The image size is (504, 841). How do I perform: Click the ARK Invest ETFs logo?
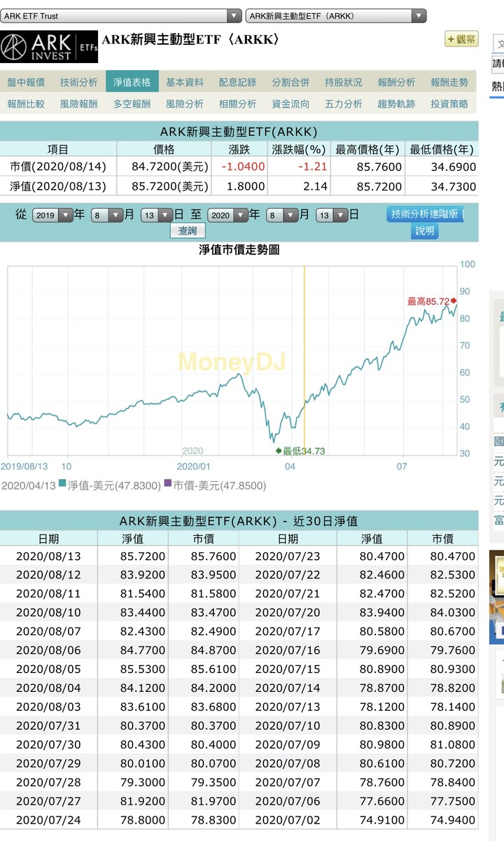point(49,46)
